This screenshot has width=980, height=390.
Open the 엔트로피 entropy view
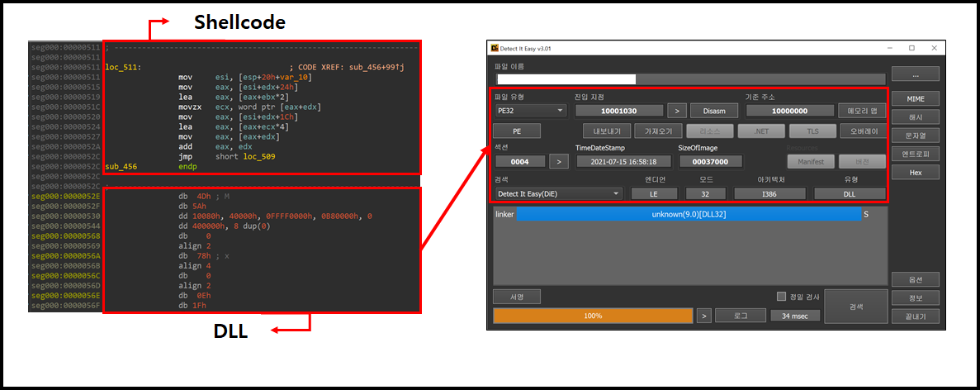[x=915, y=155]
